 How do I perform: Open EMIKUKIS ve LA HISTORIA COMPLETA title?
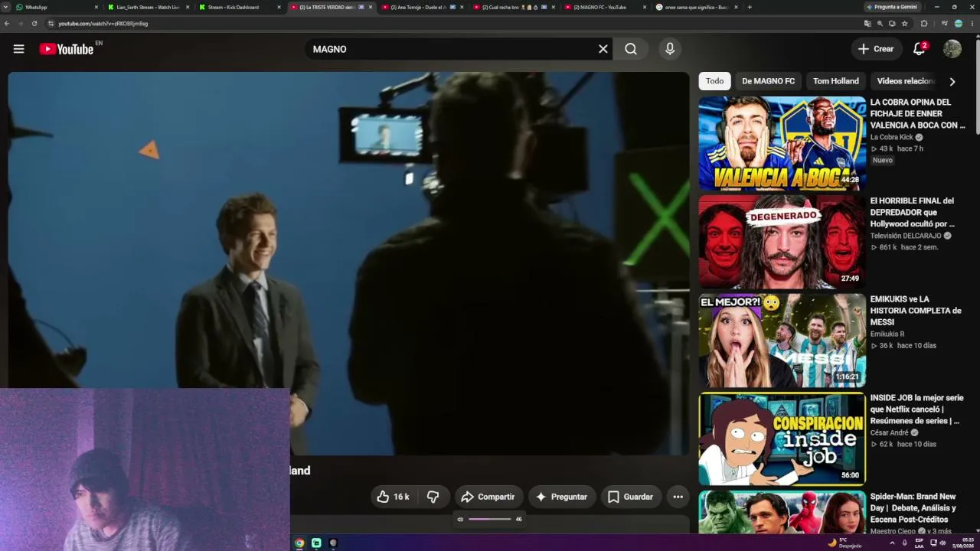(916, 311)
